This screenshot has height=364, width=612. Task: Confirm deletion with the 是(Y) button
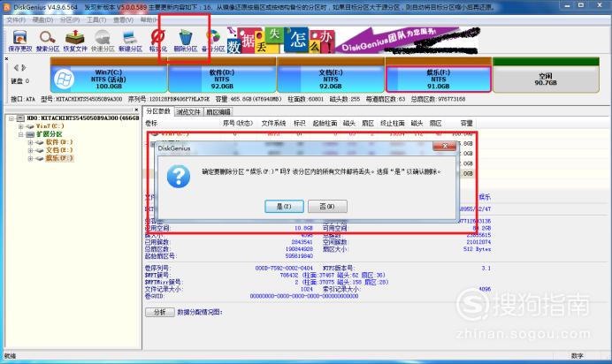point(284,206)
